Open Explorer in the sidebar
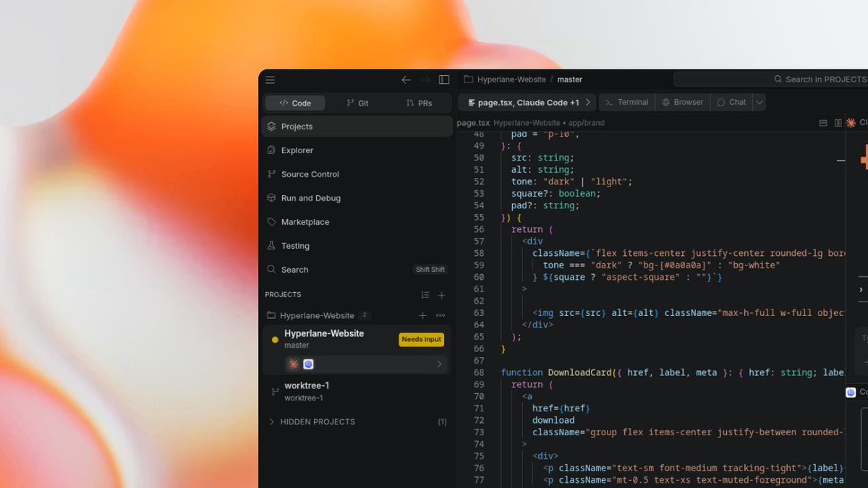Image resolution: width=868 pixels, height=488 pixels. [x=357, y=150]
